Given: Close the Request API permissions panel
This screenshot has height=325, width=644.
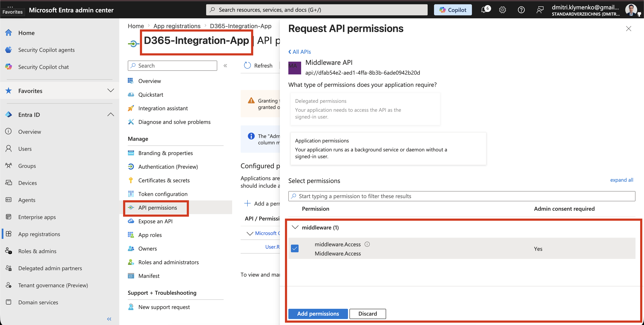Looking at the screenshot, I should [x=628, y=29].
